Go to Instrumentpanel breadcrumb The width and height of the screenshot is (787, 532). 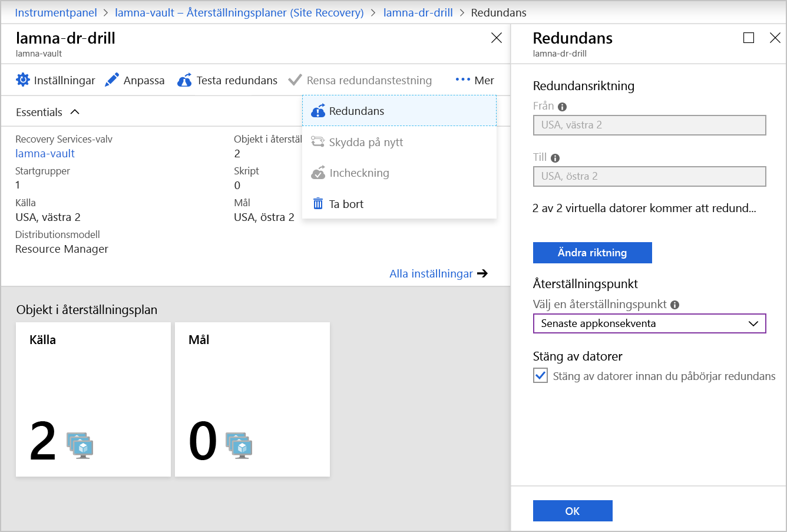(x=56, y=12)
